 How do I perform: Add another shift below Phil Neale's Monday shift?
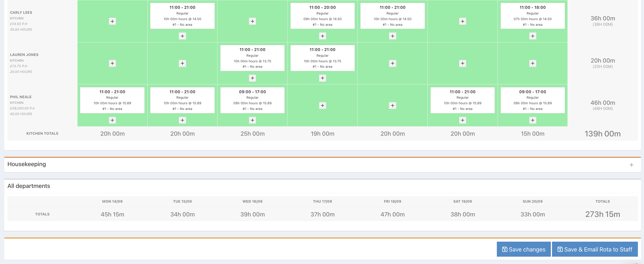pos(112,120)
